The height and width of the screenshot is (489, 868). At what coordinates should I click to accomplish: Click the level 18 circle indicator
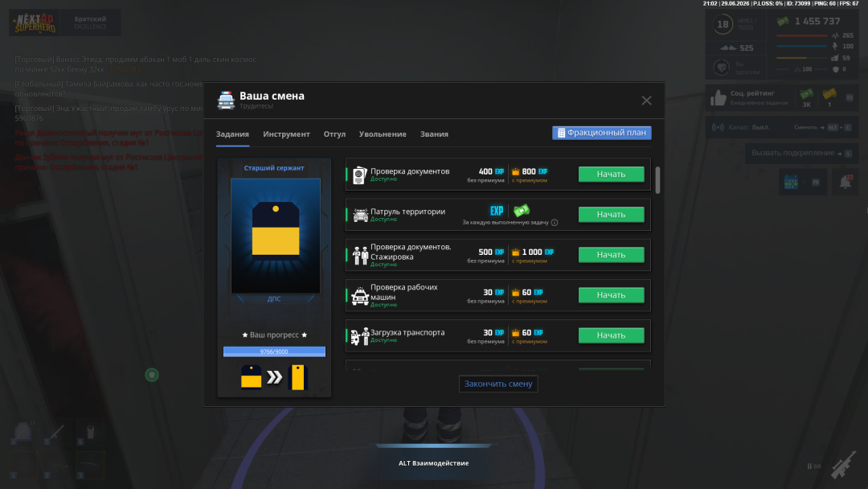pyautogui.click(x=723, y=24)
